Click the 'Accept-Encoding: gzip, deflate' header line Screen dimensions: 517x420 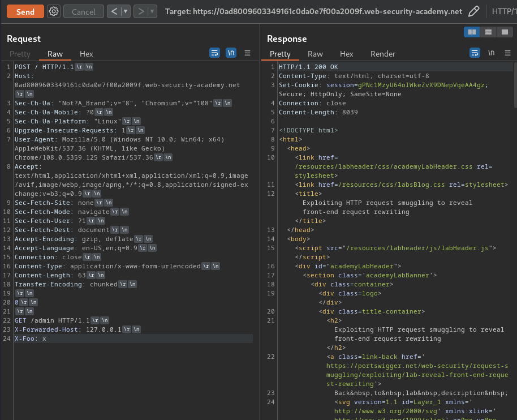coord(74,239)
